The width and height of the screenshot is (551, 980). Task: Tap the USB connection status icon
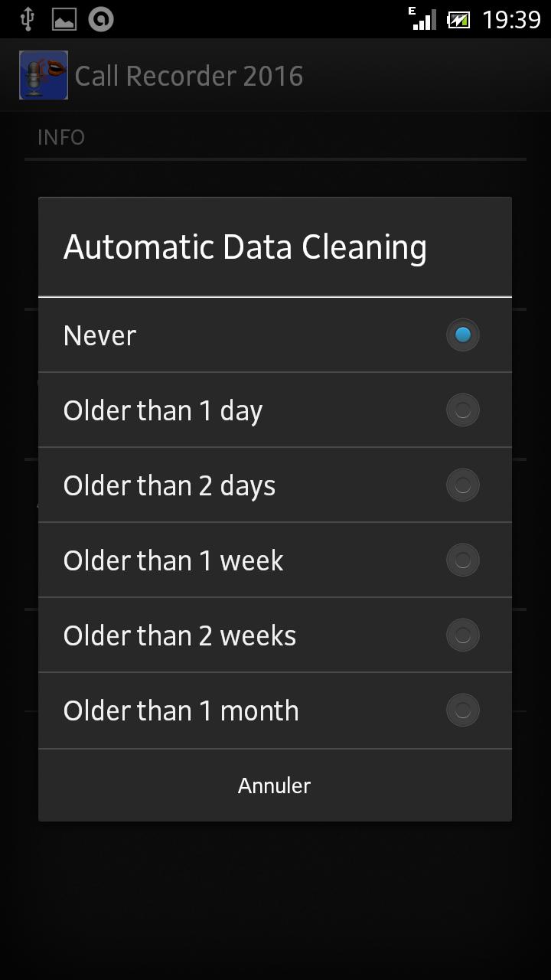click(x=28, y=19)
